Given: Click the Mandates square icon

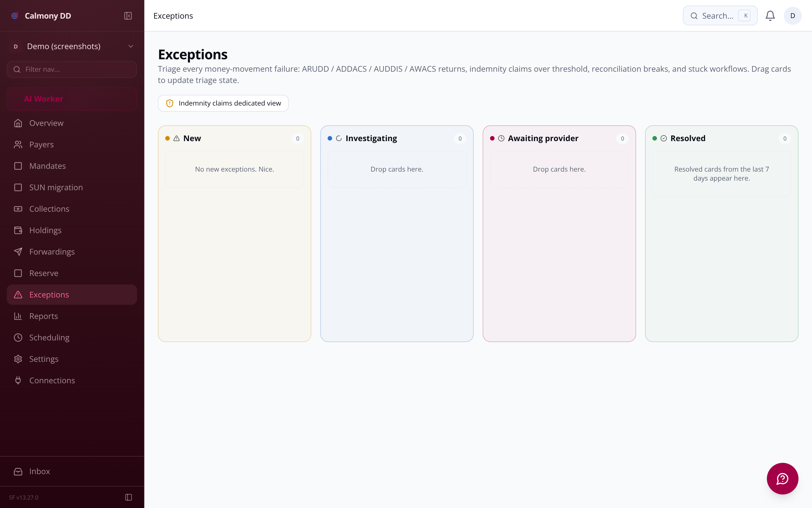Looking at the screenshot, I should (18, 166).
